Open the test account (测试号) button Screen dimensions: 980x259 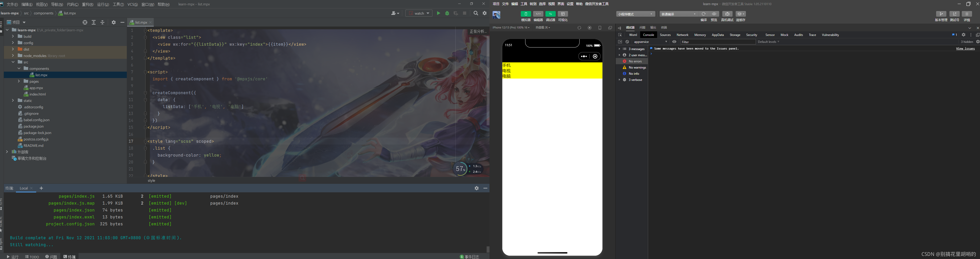(x=955, y=14)
